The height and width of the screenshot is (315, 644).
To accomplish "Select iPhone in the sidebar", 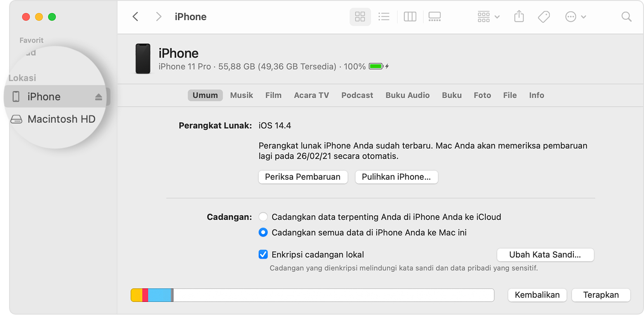I will (57, 96).
